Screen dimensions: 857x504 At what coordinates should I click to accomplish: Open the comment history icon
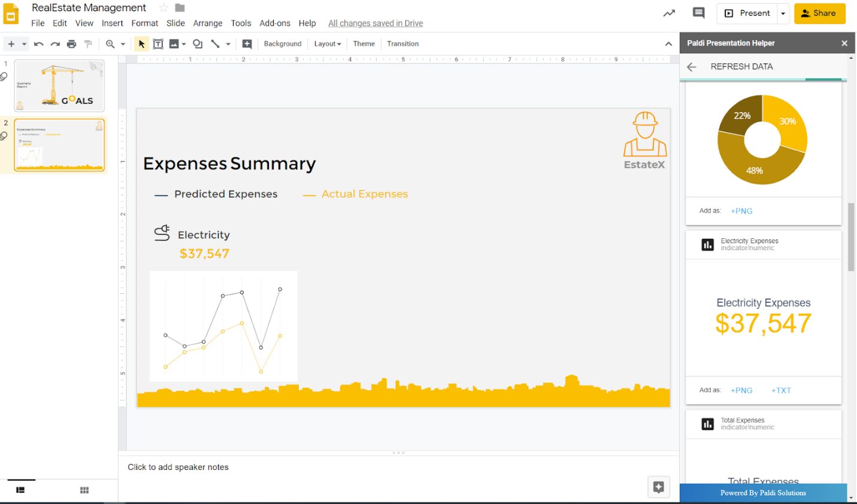[x=699, y=13]
